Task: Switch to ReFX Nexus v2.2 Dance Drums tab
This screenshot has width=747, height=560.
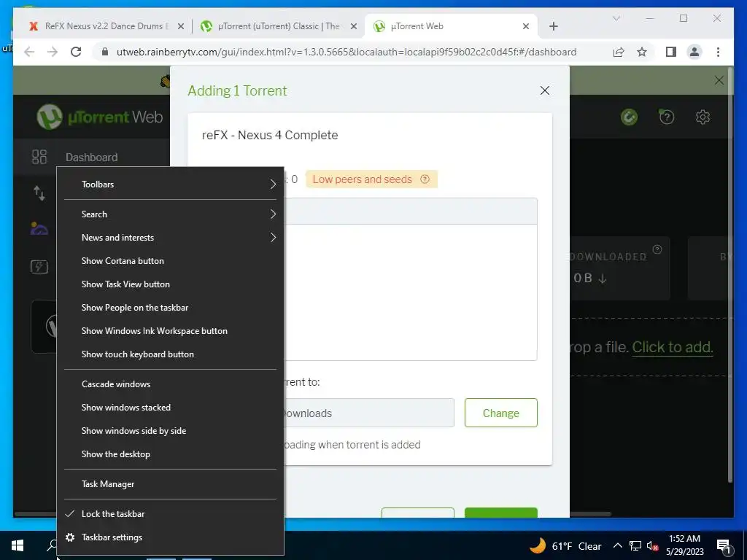Action: pyautogui.click(x=107, y=26)
